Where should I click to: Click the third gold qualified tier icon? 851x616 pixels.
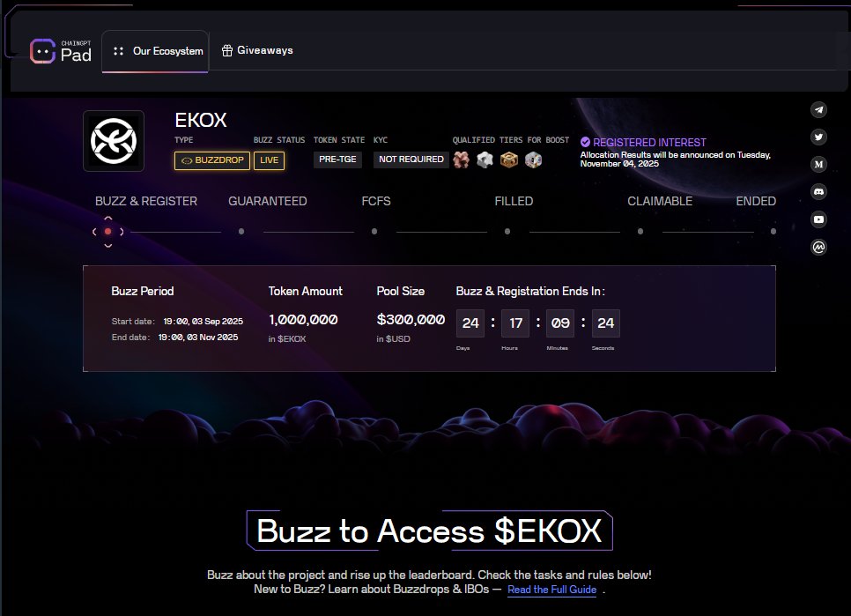509,160
